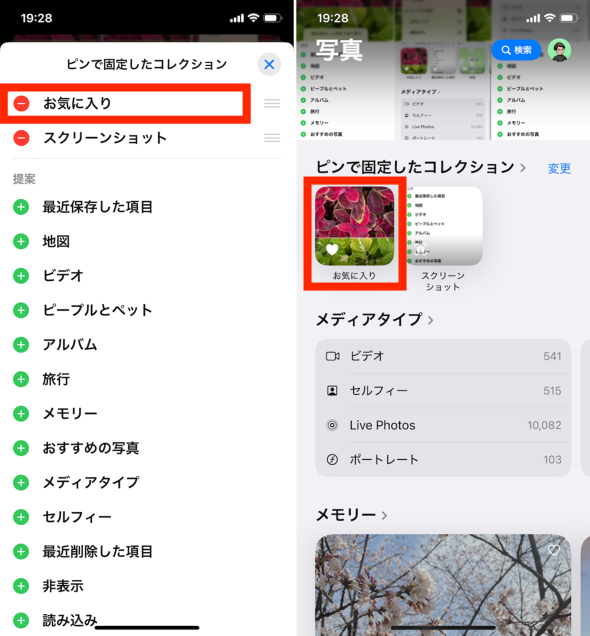This screenshot has height=636, width=590.
Task: Open the ビデオ media type row
Action: click(443, 356)
